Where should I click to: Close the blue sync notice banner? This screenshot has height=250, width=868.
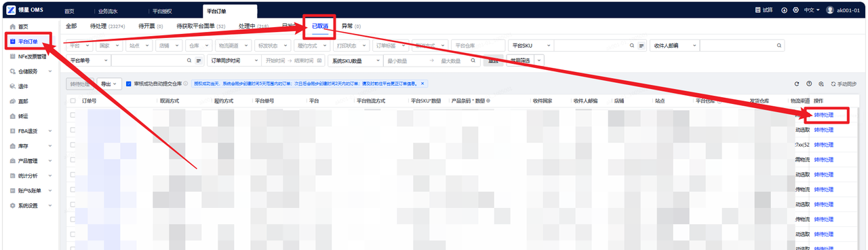tap(422, 84)
